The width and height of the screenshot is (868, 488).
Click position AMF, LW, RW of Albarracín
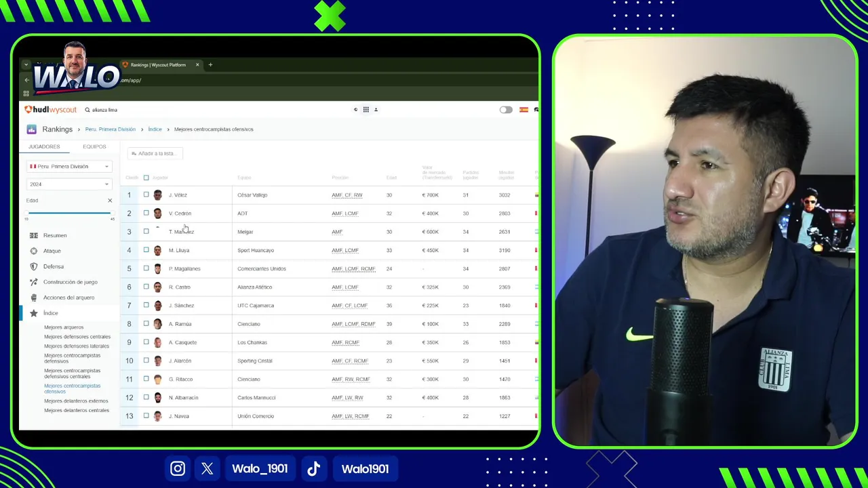pyautogui.click(x=347, y=398)
